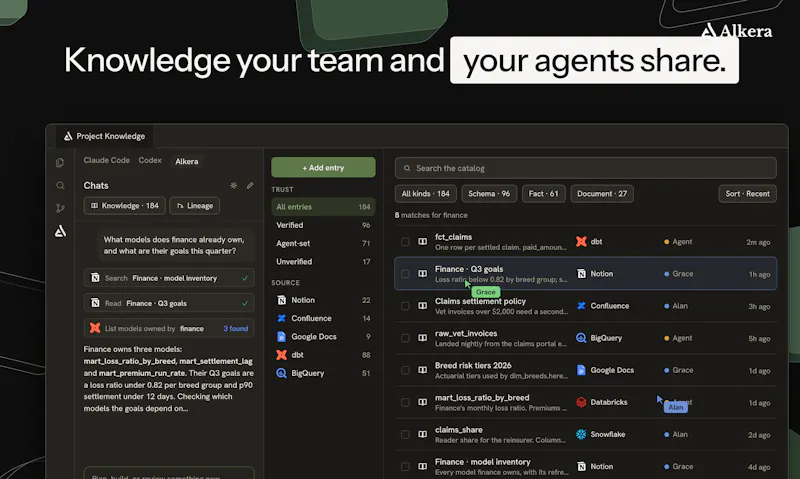Click '2m ago' on fct_claims row
Screen dimensions: 800x479
coord(758,242)
